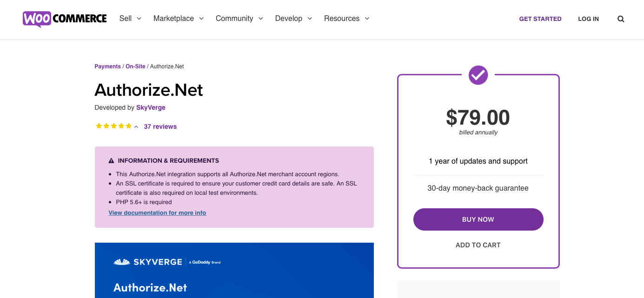Click the purple checkmark badge icon
Viewport: 644px width, 298px height.
pos(478,75)
